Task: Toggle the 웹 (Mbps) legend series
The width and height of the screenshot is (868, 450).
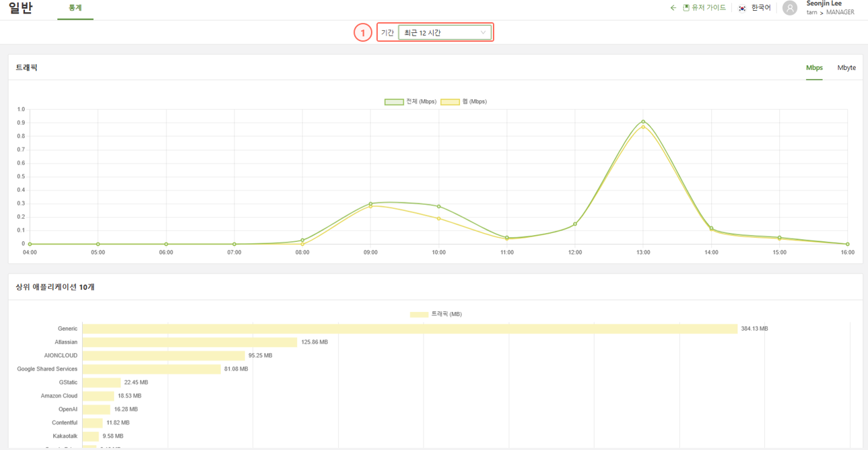Action: 463,102
